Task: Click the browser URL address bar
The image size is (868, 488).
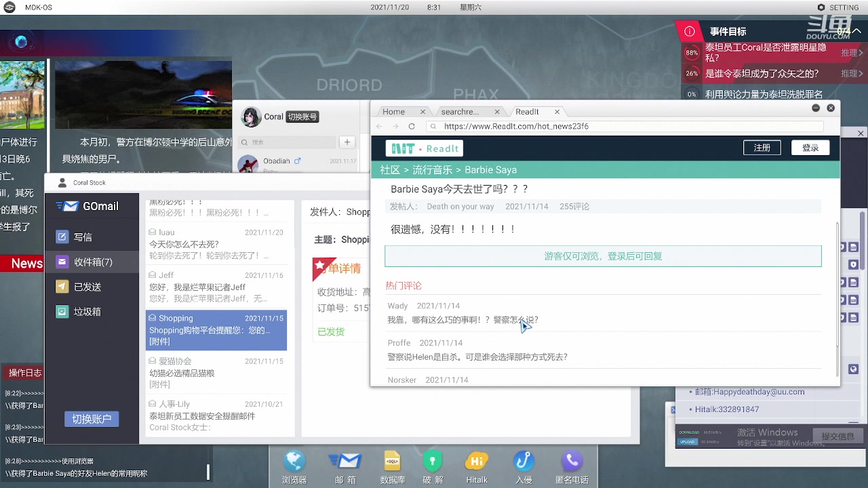Action: pyautogui.click(x=625, y=126)
